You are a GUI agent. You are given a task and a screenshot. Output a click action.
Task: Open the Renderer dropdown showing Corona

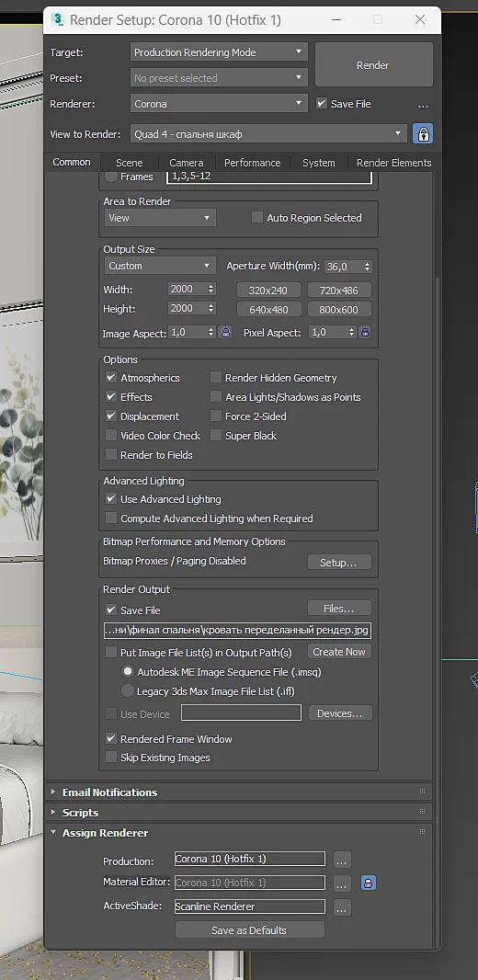219,104
